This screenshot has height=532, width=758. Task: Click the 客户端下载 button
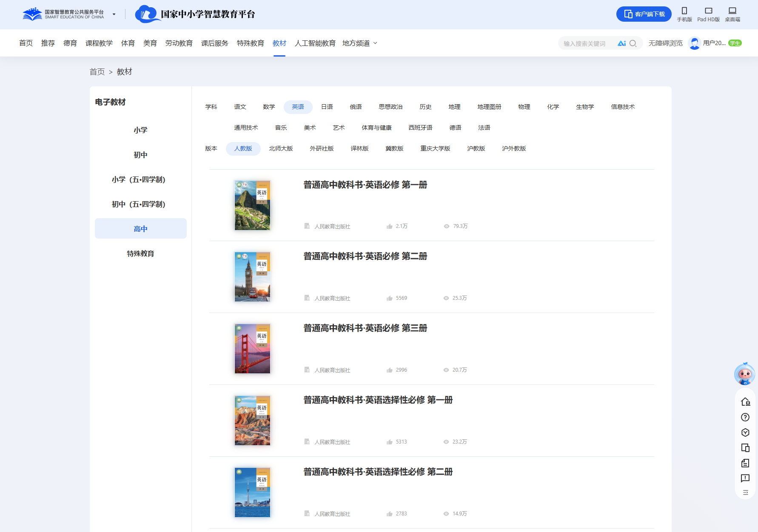(644, 14)
